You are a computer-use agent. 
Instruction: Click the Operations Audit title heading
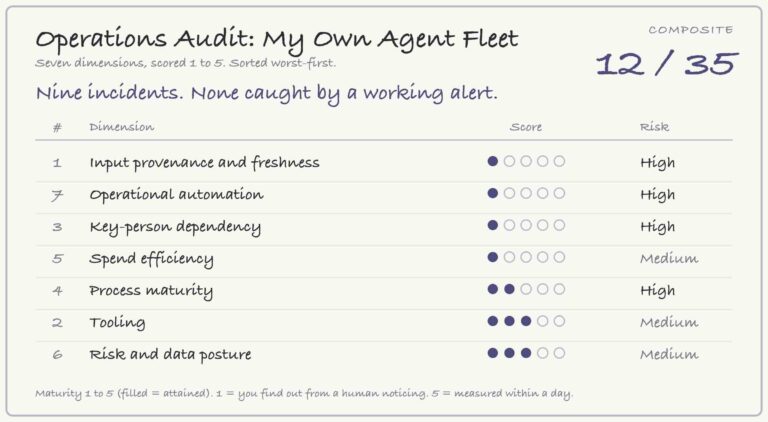tap(277, 40)
